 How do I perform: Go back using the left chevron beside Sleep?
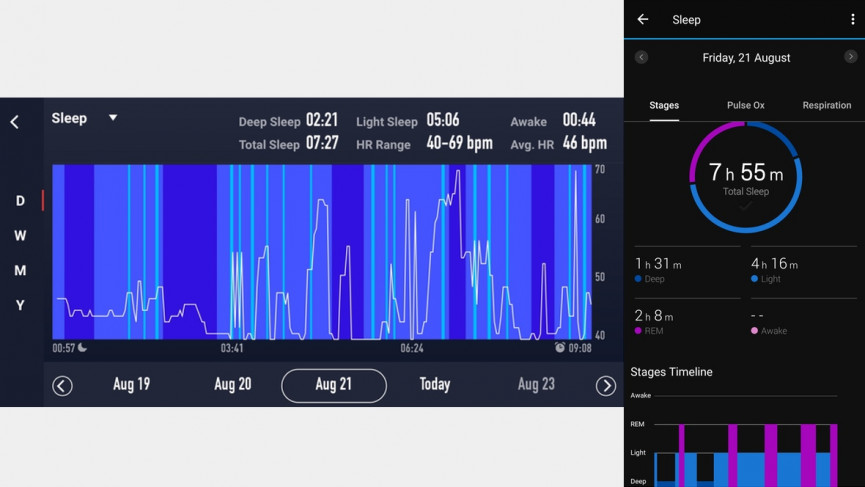[x=15, y=122]
